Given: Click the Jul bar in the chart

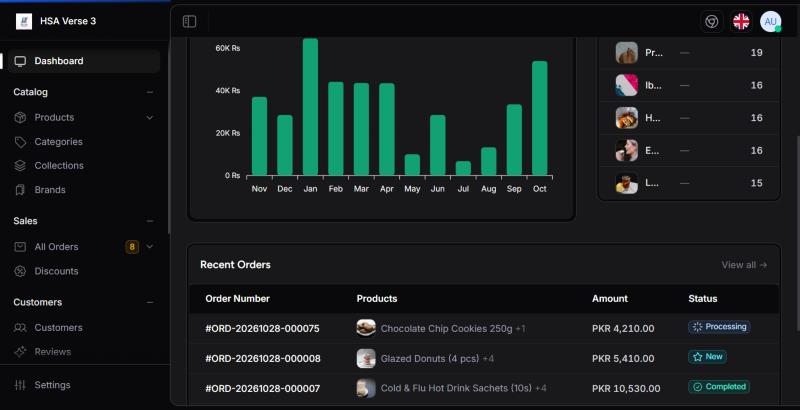Looking at the screenshot, I should (463, 168).
